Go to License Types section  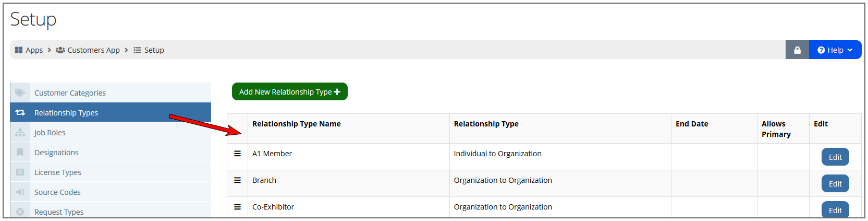(x=111, y=172)
